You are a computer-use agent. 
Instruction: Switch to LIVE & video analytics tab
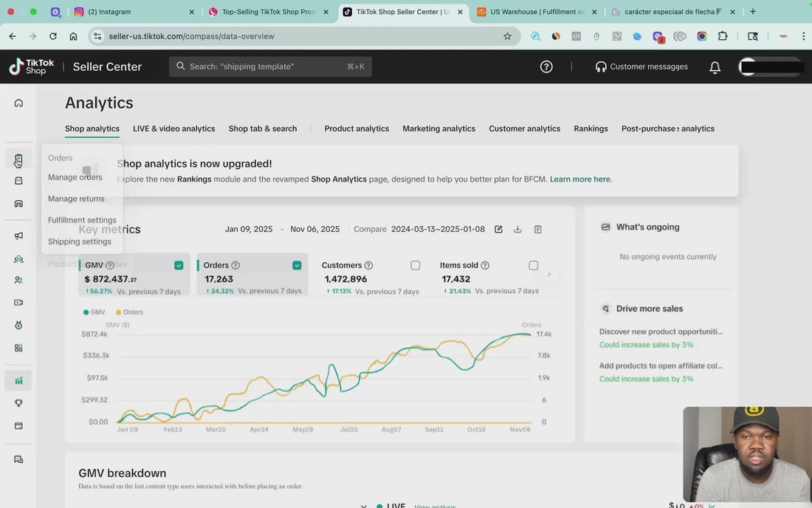[x=173, y=128]
